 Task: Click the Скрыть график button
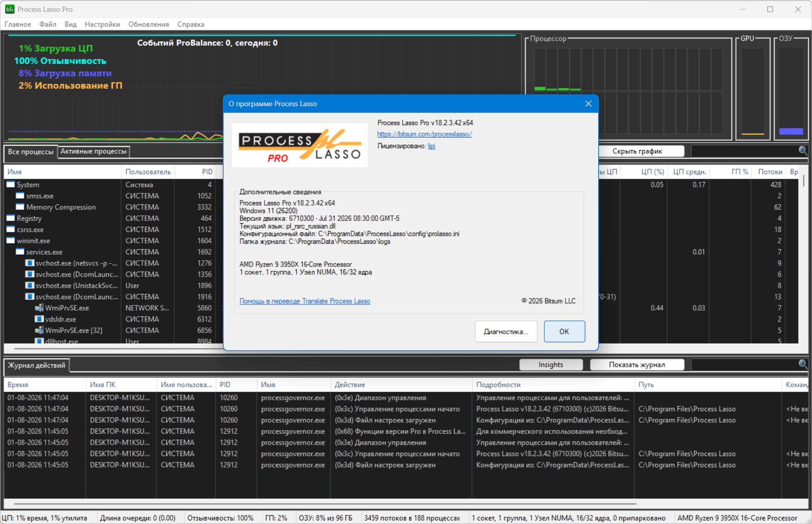click(637, 151)
